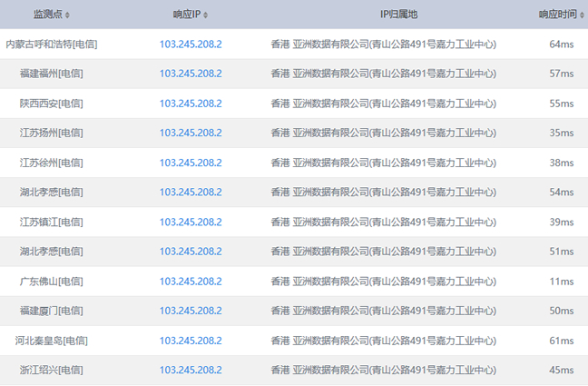This screenshot has height=386, width=588.
Task: Select the 内蒙古呼和浩特[电信] monitoring point cell
Action: [52, 44]
